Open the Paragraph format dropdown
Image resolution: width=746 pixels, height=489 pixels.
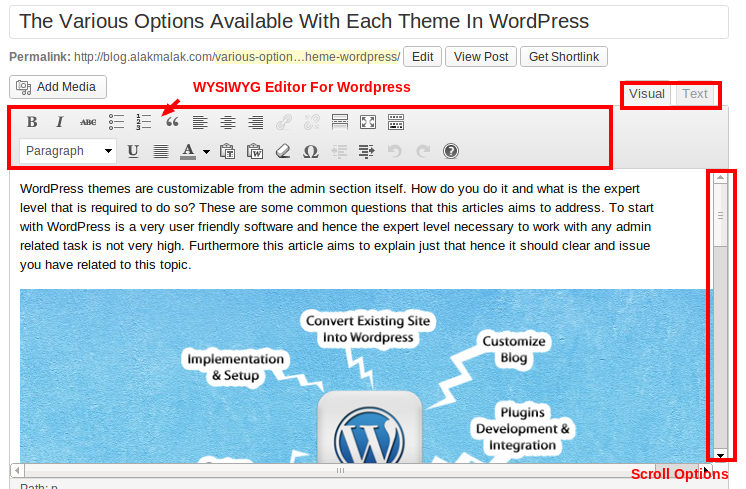point(69,151)
